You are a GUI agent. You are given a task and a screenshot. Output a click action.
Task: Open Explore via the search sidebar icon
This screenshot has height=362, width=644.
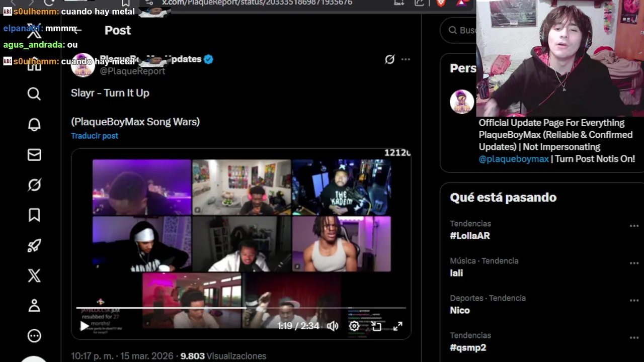pyautogui.click(x=34, y=94)
